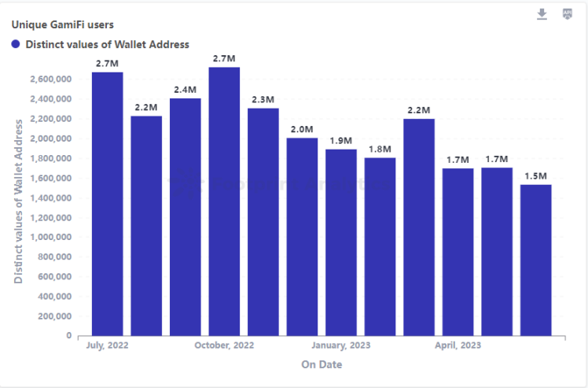588x388 pixels.
Task: Click the October, 2022 axis label
Action: coord(224,346)
